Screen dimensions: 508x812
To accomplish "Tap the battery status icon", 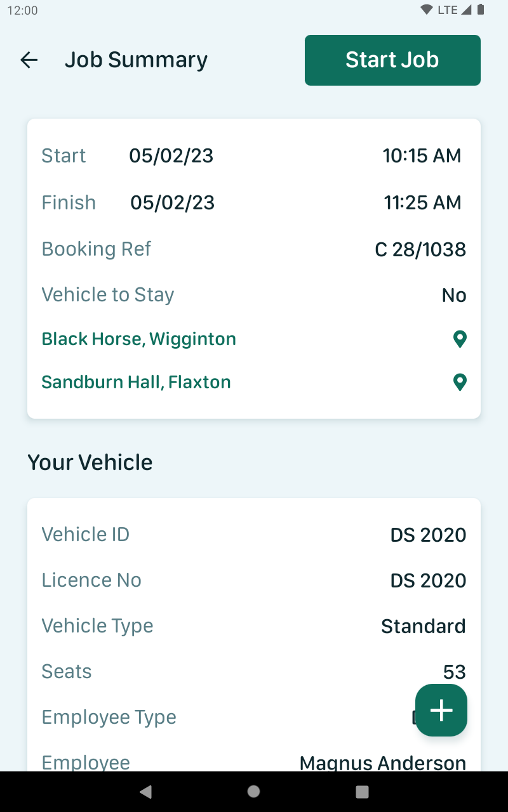I will [x=481, y=10].
